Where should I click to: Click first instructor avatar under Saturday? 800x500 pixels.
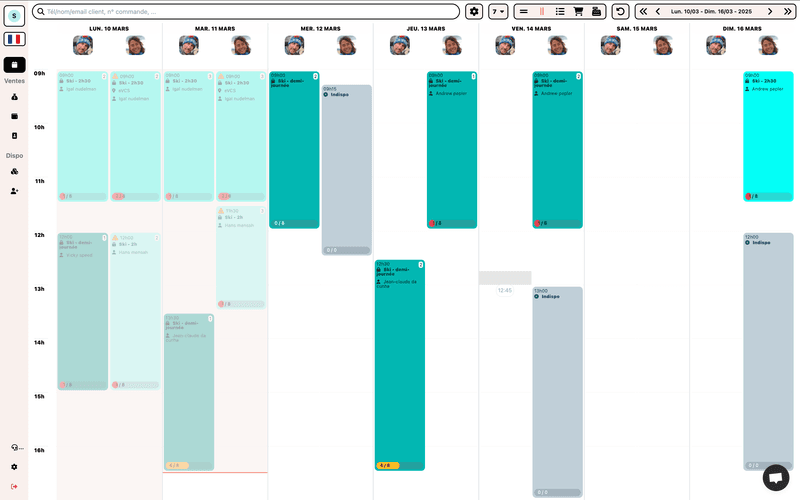[x=610, y=45]
